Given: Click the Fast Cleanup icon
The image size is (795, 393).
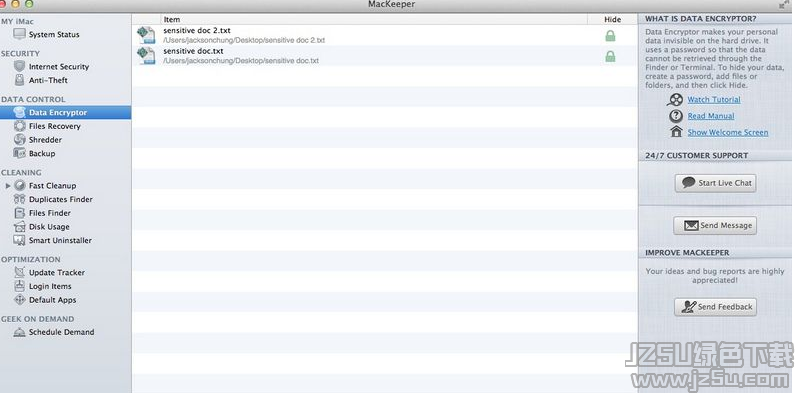Looking at the screenshot, I should click(19, 186).
